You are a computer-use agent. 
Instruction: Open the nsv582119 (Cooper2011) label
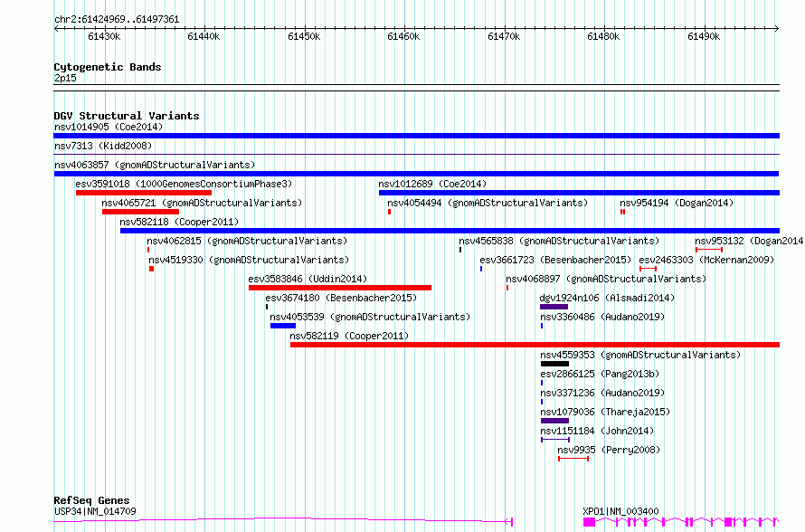point(349,336)
